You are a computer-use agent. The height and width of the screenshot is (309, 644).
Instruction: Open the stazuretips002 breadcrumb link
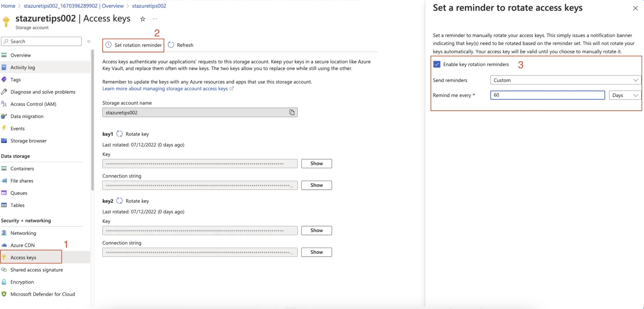(x=149, y=6)
